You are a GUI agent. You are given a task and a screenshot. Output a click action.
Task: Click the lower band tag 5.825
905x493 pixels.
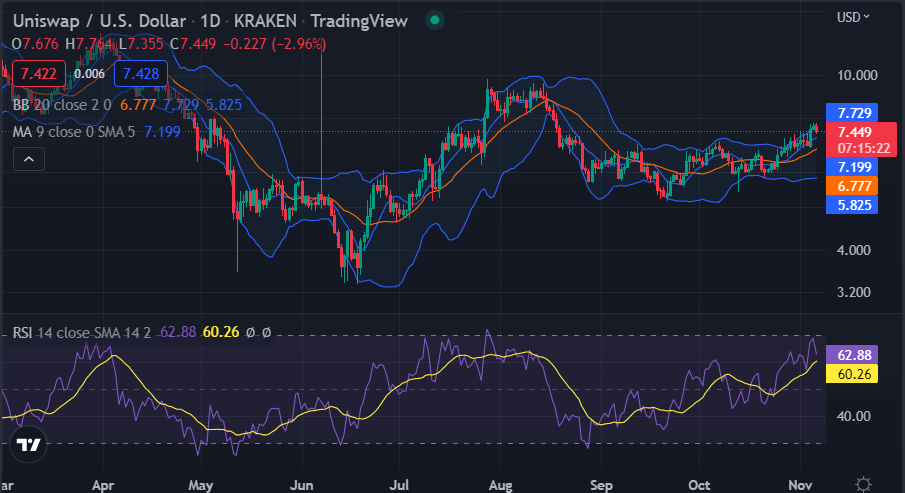coord(852,205)
